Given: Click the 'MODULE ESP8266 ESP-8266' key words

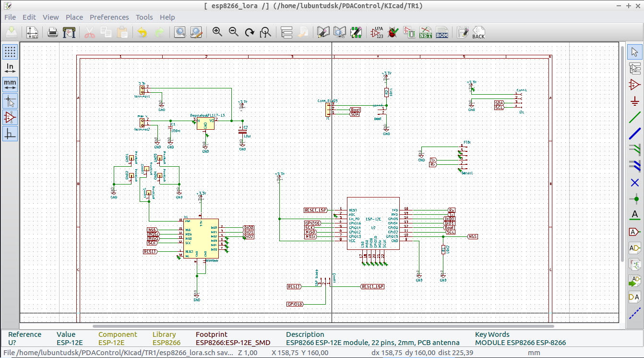Looking at the screenshot, I should 520,343.
